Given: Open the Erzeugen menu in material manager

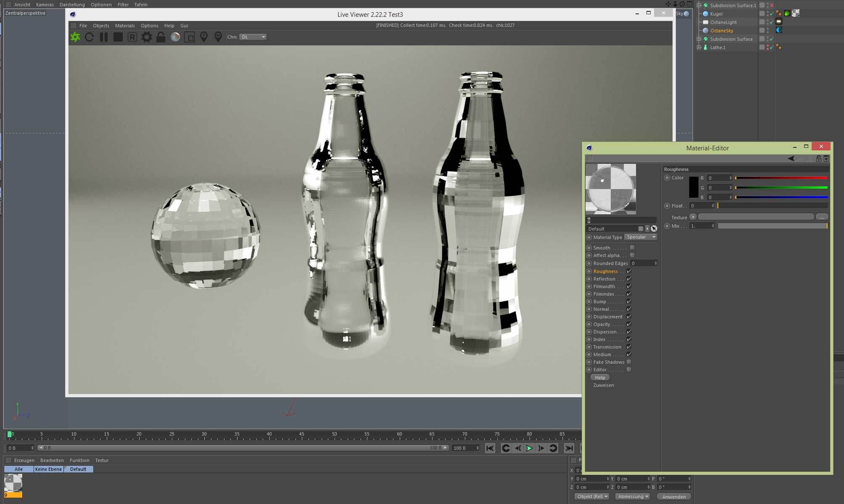Looking at the screenshot, I should point(24,460).
